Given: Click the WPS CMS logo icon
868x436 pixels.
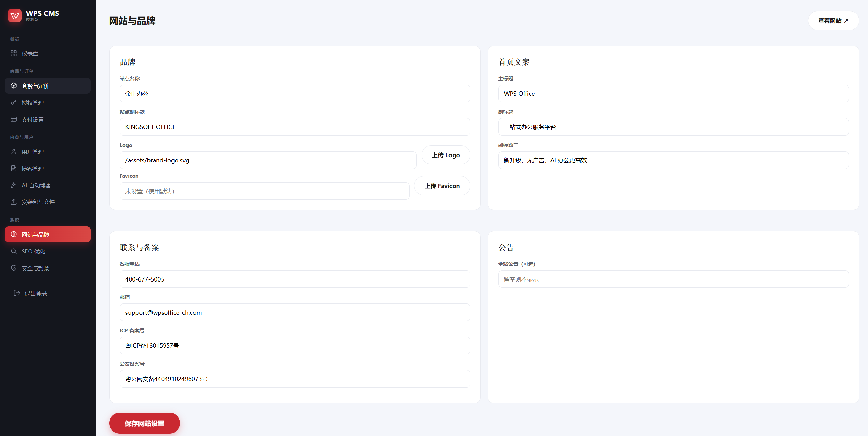Looking at the screenshot, I should 15,15.
